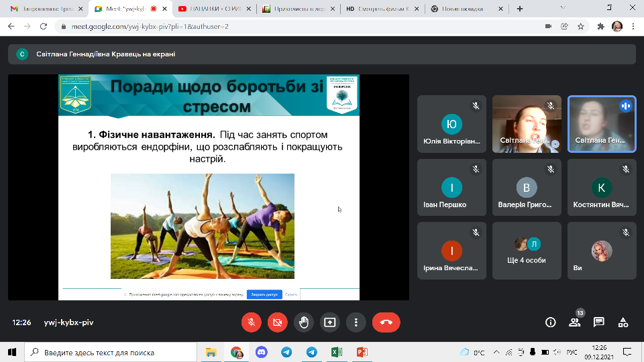Open the activities icon
The image size is (644, 362).
[623, 322]
